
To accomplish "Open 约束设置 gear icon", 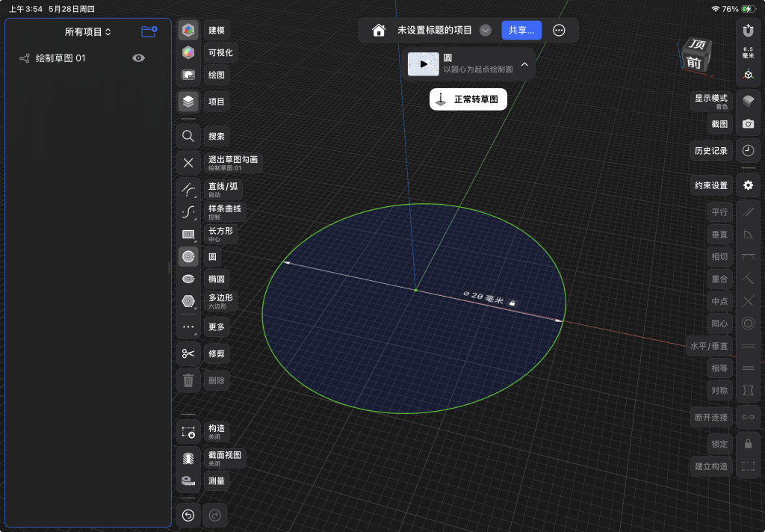I will 748,185.
